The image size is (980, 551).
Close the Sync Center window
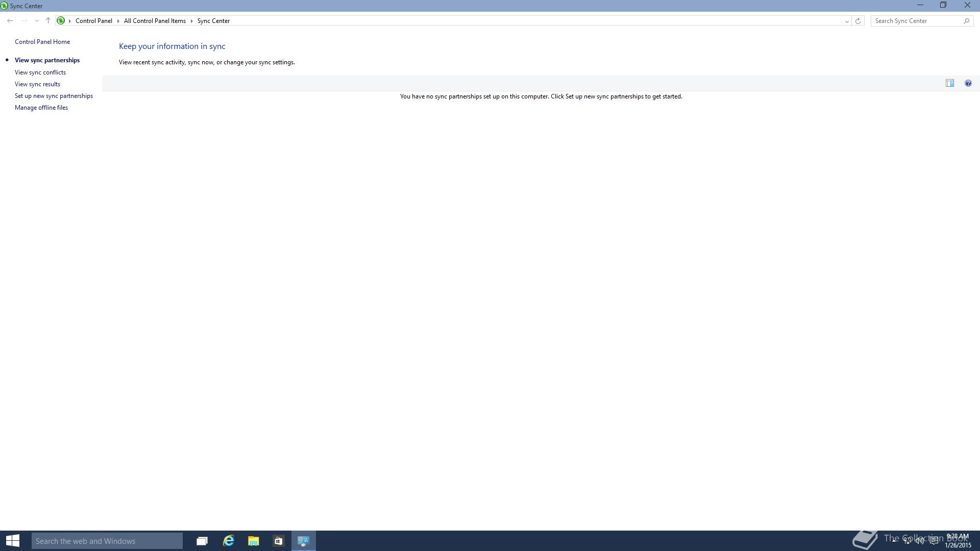967,5
